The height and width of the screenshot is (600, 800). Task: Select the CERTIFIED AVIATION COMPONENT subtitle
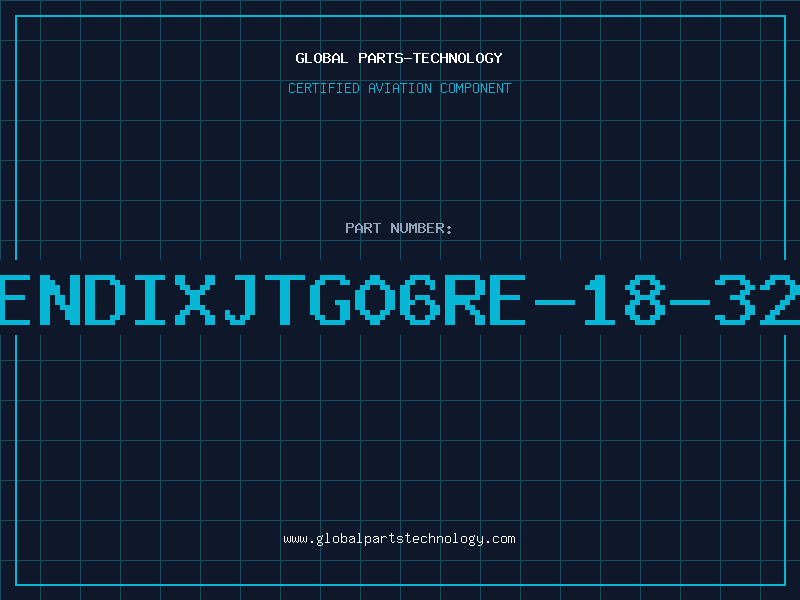tap(399, 88)
